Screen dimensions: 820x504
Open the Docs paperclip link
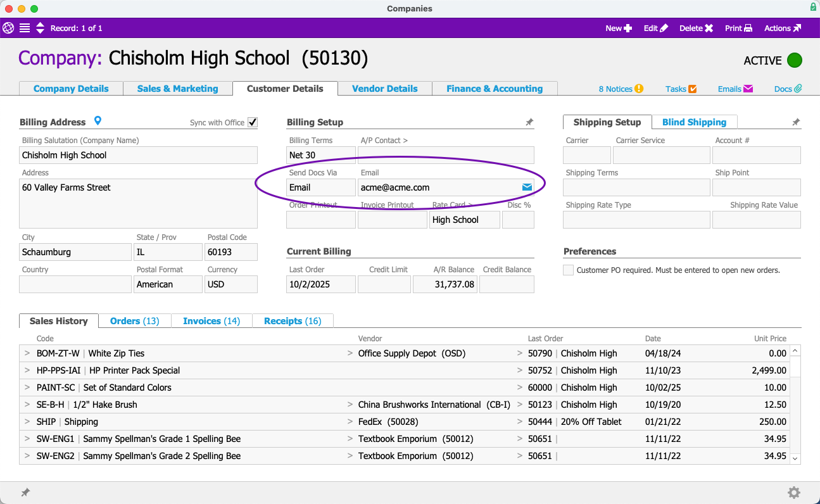788,89
